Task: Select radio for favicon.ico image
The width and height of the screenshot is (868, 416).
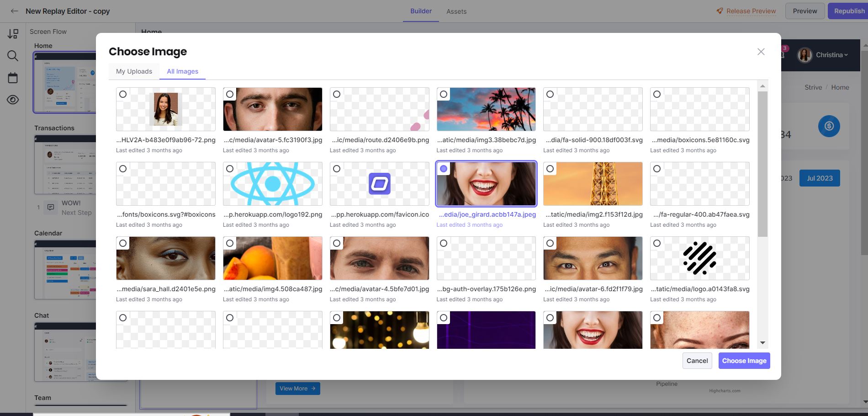Action: pyautogui.click(x=337, y=169)
